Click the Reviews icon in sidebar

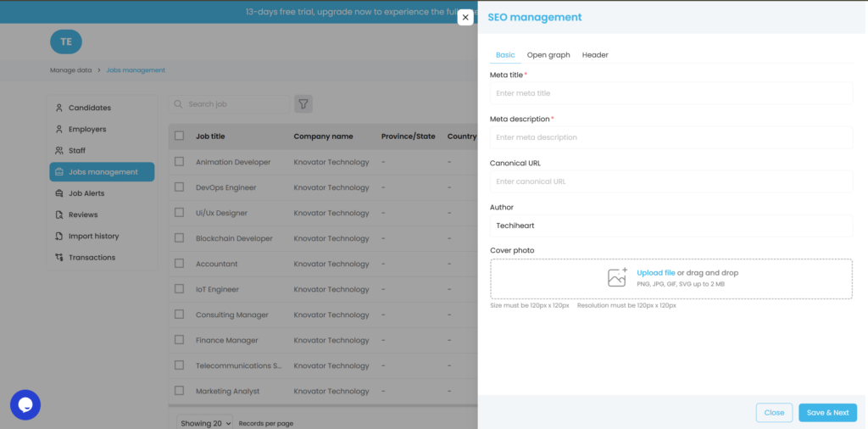point(59,214)
